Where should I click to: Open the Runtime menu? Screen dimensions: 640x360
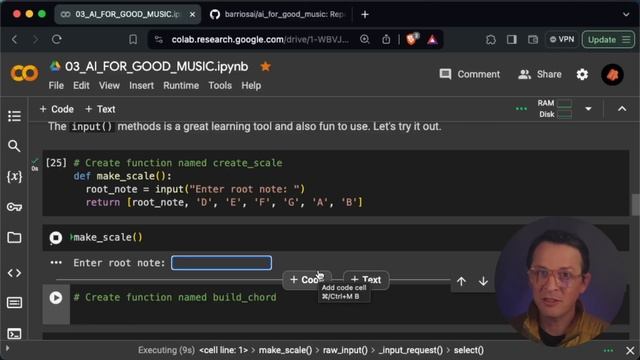tap(181, 85)
